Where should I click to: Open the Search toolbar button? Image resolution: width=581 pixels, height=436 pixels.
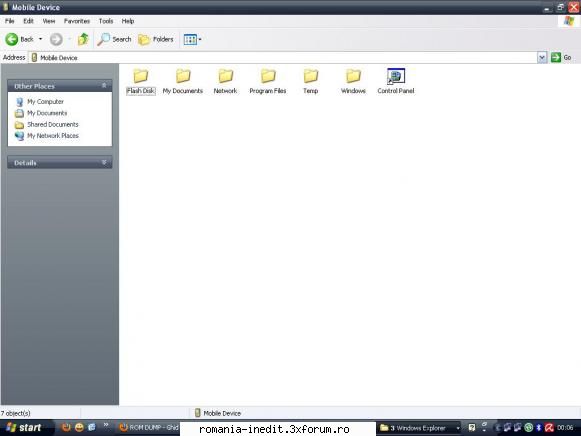[x=114, y=39]
